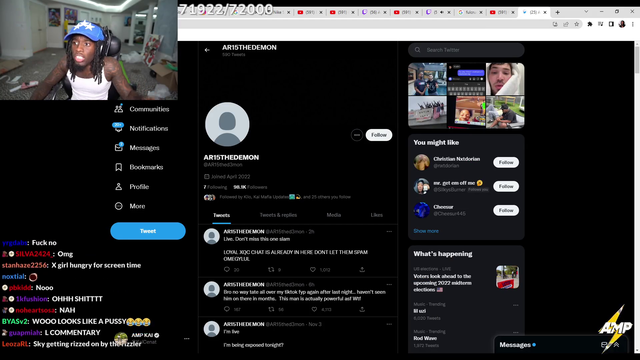
Task: Follow the AR15THEDEMON profile
Action: pos(379,135)
